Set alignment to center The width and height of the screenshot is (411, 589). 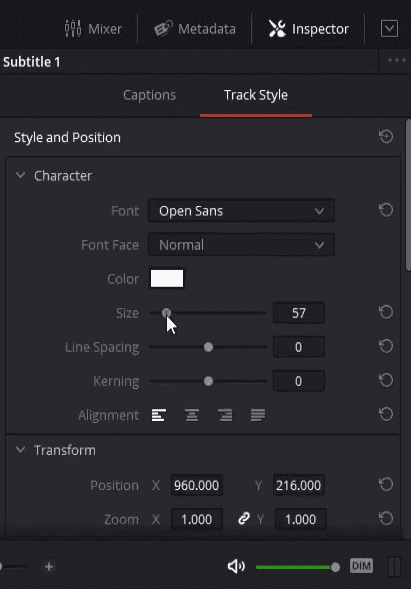192,415
